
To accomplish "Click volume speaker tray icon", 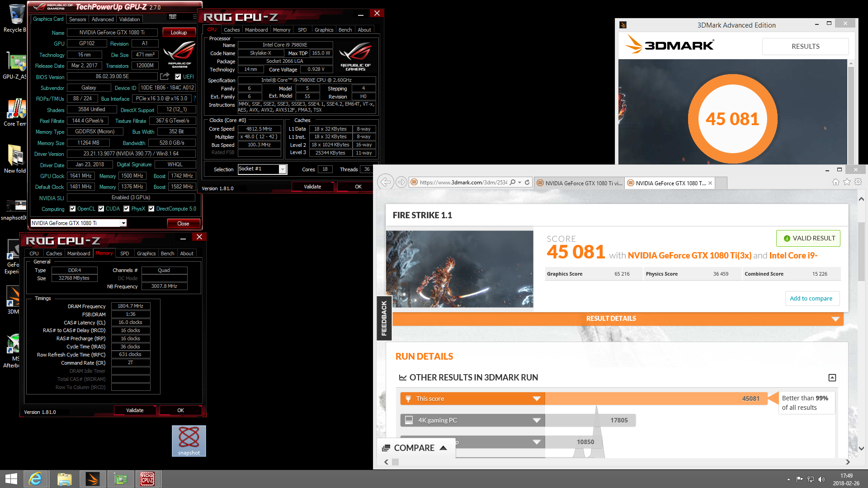I will (821, 479).
